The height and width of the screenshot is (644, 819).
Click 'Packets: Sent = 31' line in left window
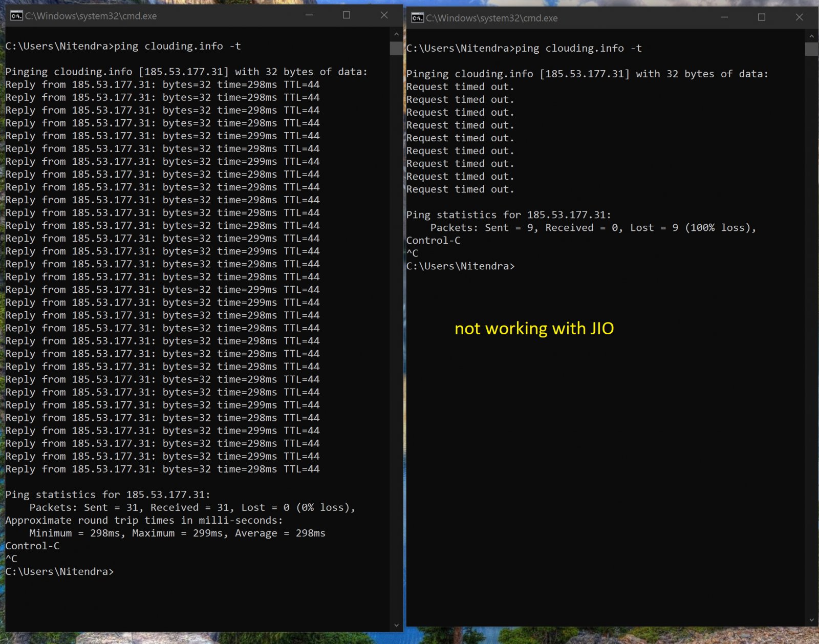(x=192, y=507)
